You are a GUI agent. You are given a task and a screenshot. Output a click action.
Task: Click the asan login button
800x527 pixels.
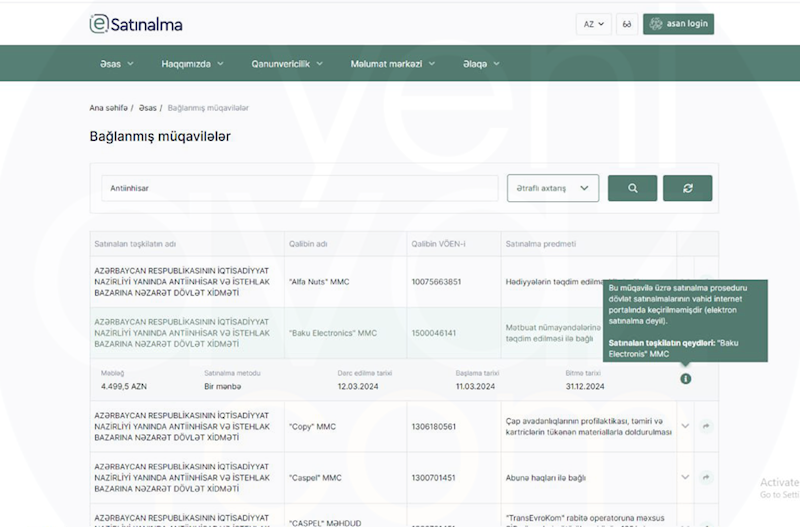click(x=678, y=24)
